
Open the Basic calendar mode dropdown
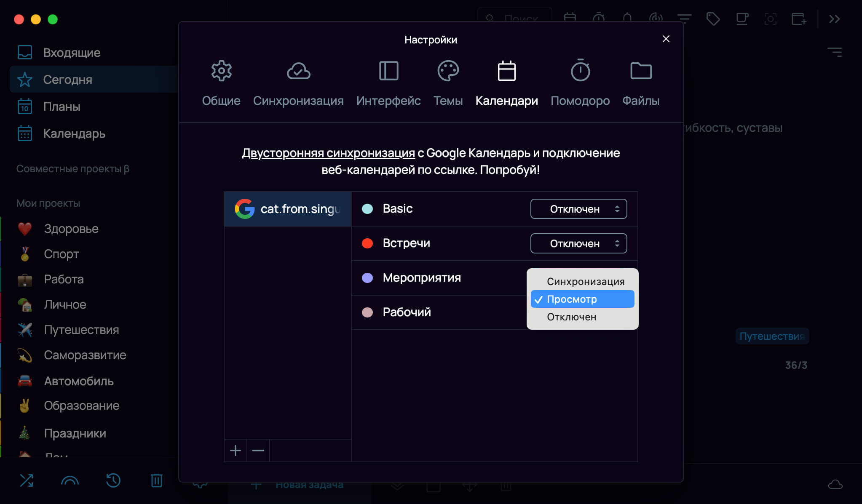pos(578,209)
